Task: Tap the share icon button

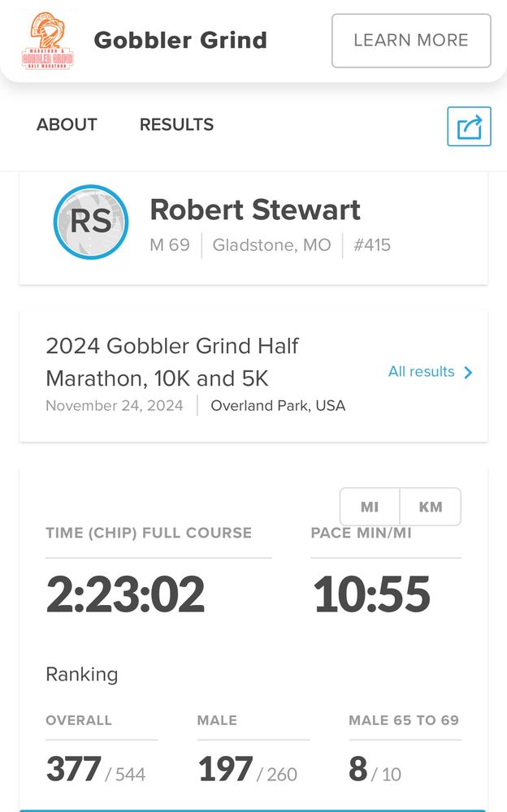Action: click(469, 127)
